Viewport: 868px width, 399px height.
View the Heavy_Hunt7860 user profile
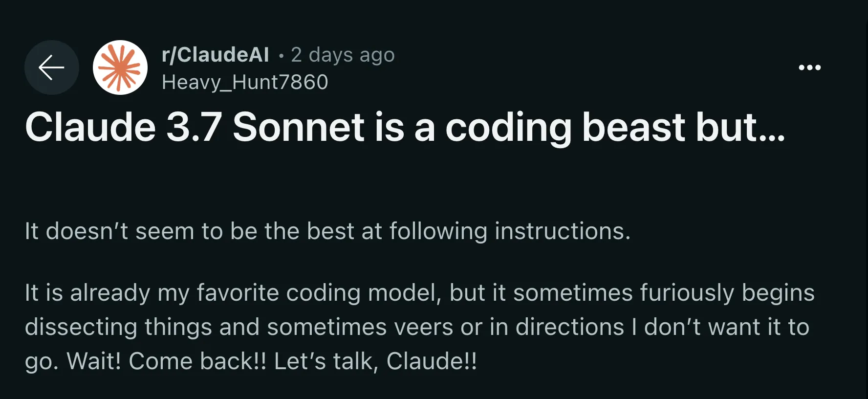[x=245, y=82]
